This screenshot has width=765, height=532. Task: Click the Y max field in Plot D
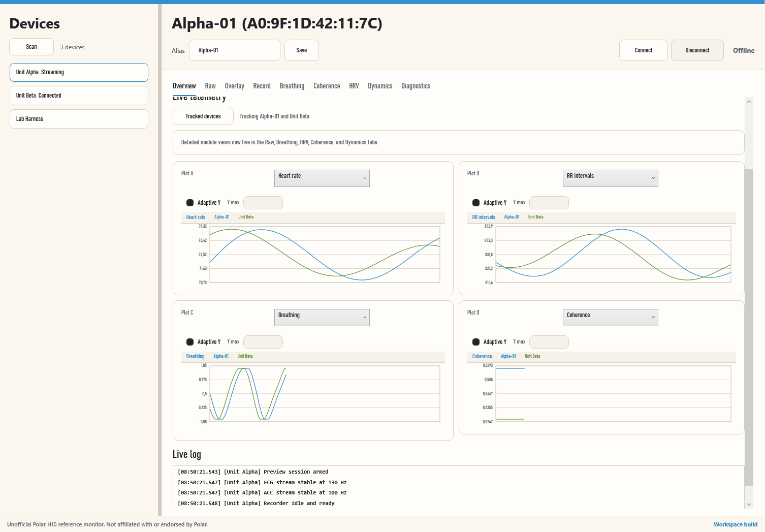coord(549,342)
